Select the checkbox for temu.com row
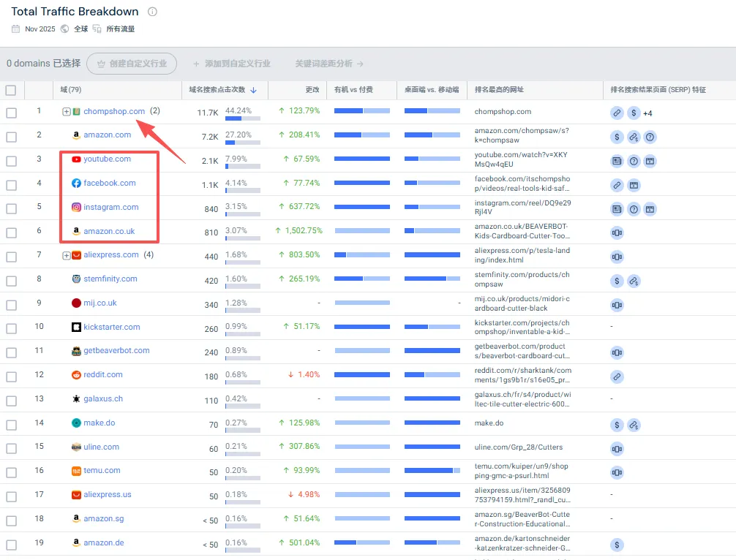Viewport: 736px width, 560px height. [x=11, y=473]
